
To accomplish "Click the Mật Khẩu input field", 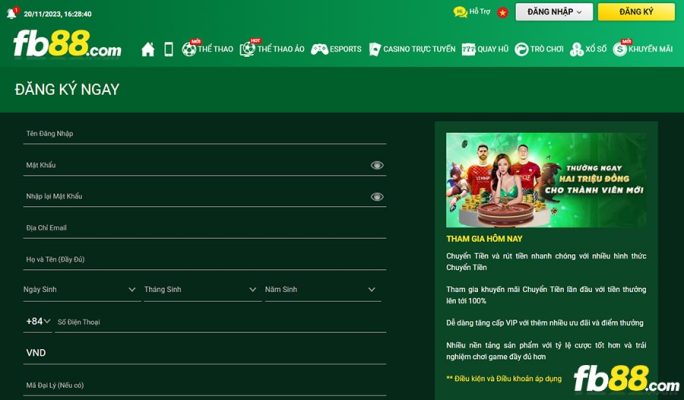I will tap(205, 165).
